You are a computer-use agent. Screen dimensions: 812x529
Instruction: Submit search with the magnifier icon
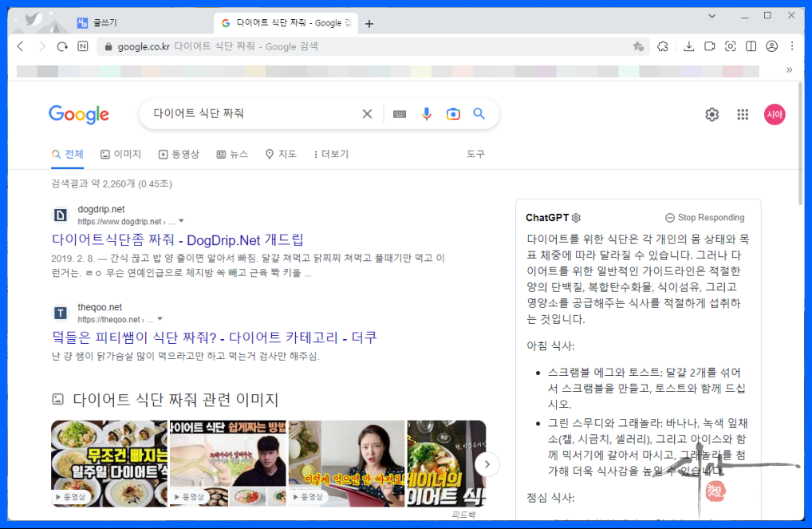point(479,113)
